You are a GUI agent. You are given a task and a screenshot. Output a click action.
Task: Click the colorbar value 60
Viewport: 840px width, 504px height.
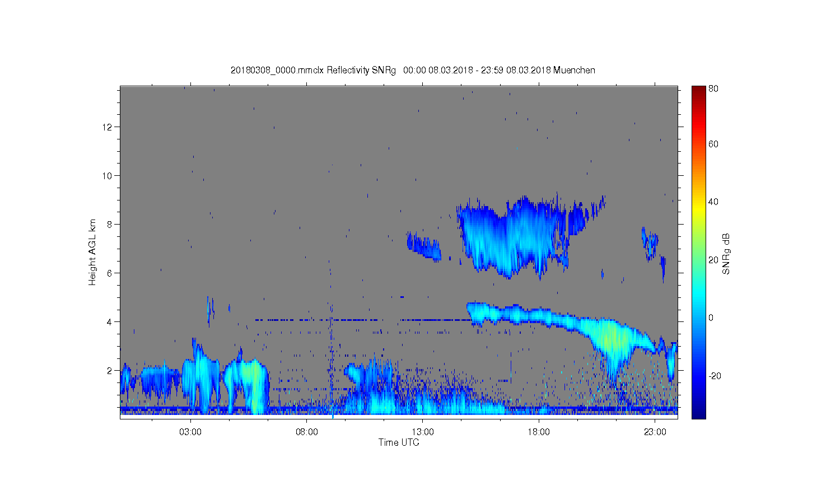[713, 144]
